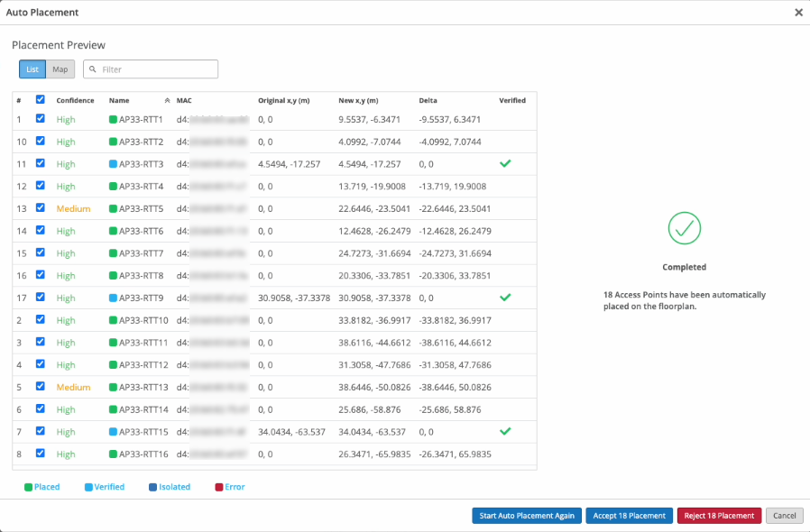Click the green verified checkmark in AP33-RTT9 row
The width and height of the screenshot is (810, 532).
coord(505,298)
